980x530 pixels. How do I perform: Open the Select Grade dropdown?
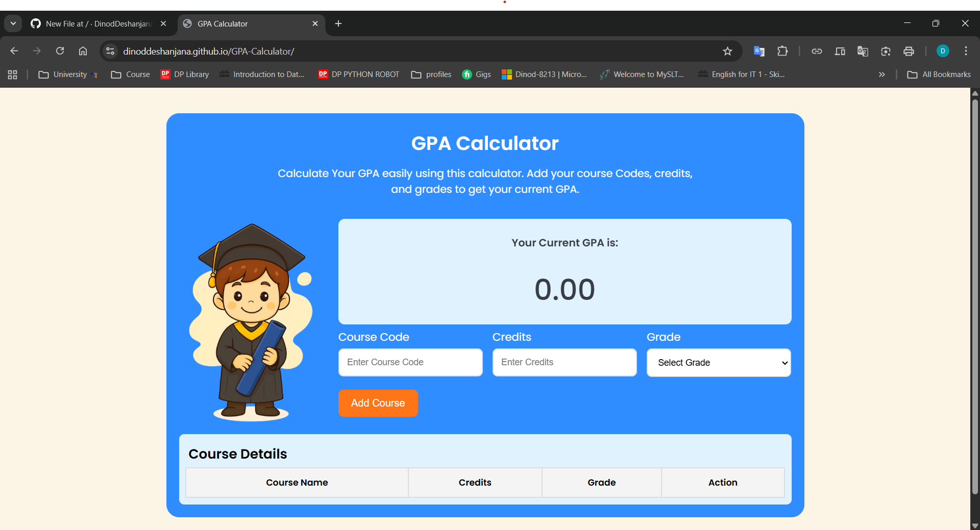(x=718, y=363)
